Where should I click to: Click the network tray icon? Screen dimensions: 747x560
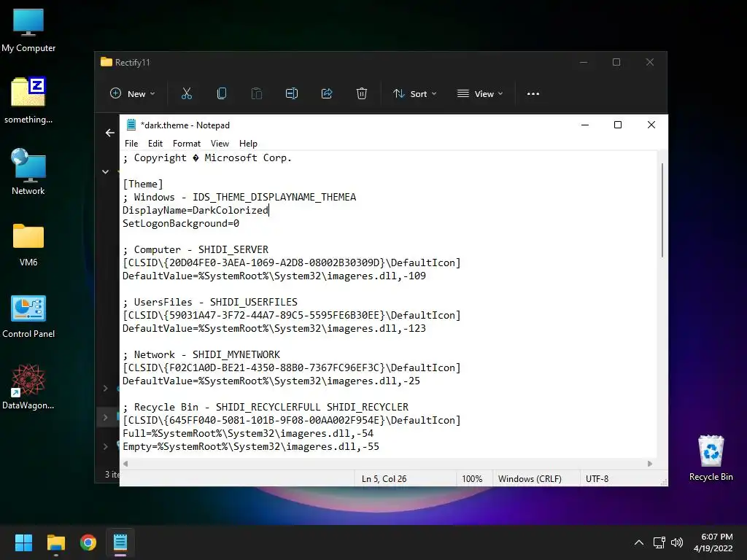tap(659, 542)
